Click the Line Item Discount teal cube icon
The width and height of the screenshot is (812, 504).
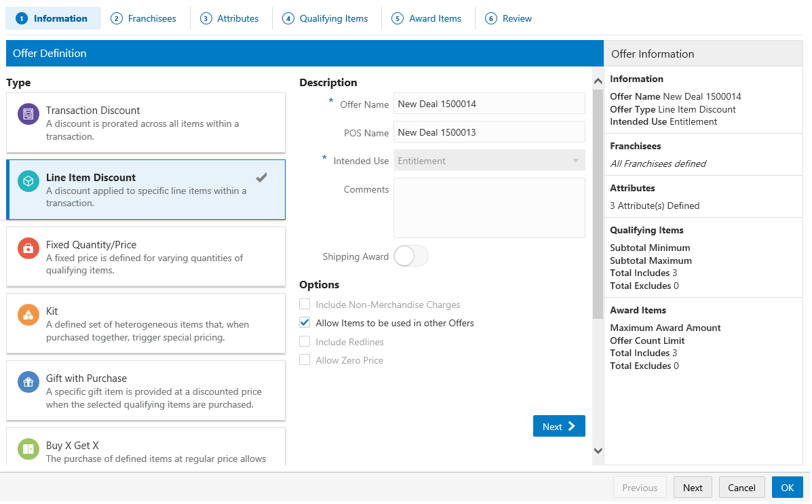[x=28, y=181]
